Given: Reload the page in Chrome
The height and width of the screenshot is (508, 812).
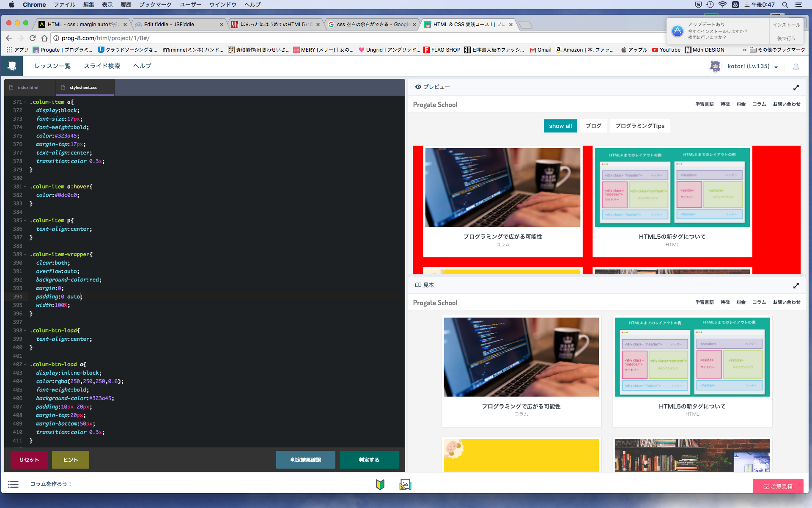Looking at the screenshot, I should pyautogui.click(x=33, y=38).
